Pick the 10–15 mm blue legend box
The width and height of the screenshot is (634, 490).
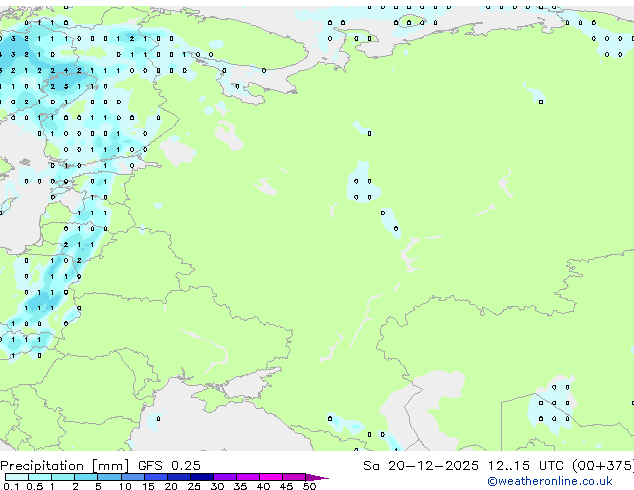(132, 477)
